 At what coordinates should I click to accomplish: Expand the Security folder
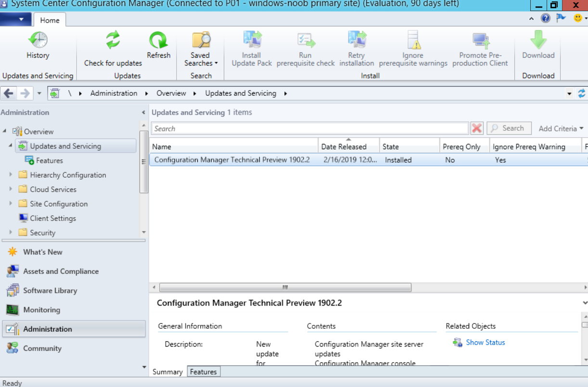click(11, 232)
